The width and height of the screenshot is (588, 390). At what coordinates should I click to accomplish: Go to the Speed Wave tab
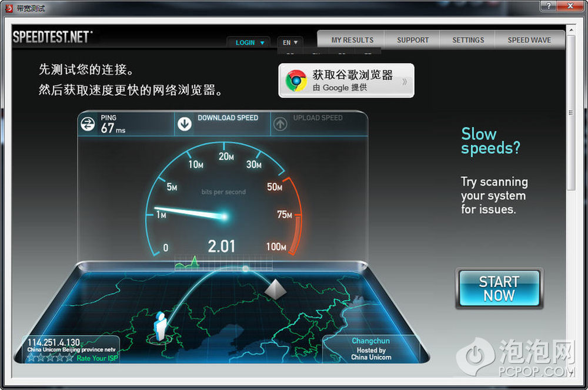pos(529,40)
